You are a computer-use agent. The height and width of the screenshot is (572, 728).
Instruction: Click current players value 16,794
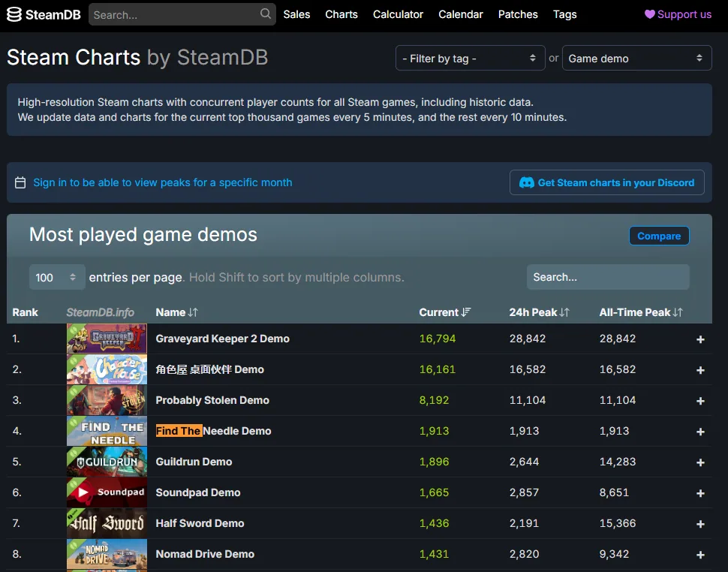coord(438,339)
